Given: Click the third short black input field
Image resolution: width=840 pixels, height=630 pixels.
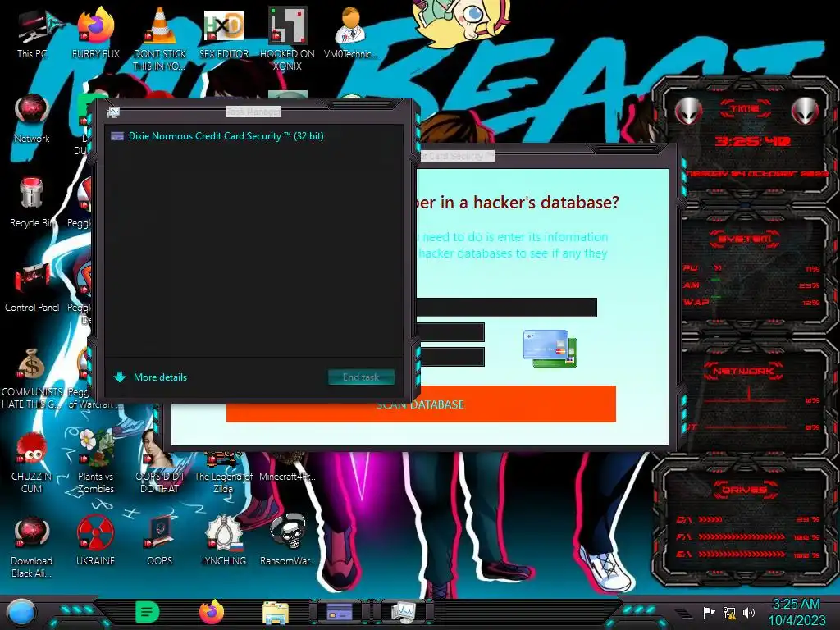Looking at the screenshot, I should tap(451, 357).
